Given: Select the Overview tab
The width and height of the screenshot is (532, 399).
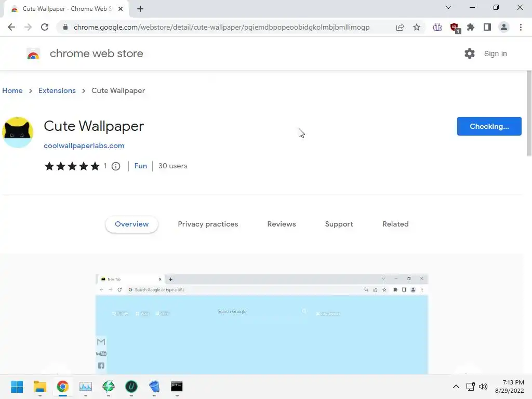Looking at the screenshot, I should point(131,224).
